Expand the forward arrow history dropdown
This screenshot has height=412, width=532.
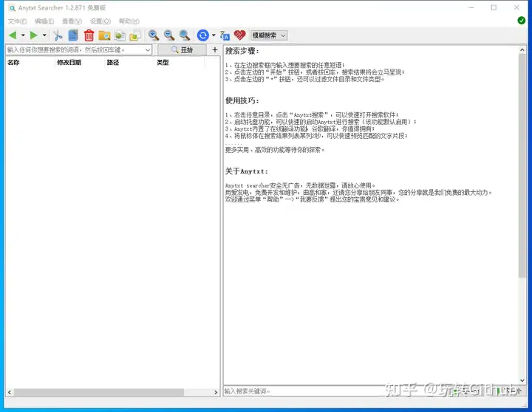(x=44, y=35)
